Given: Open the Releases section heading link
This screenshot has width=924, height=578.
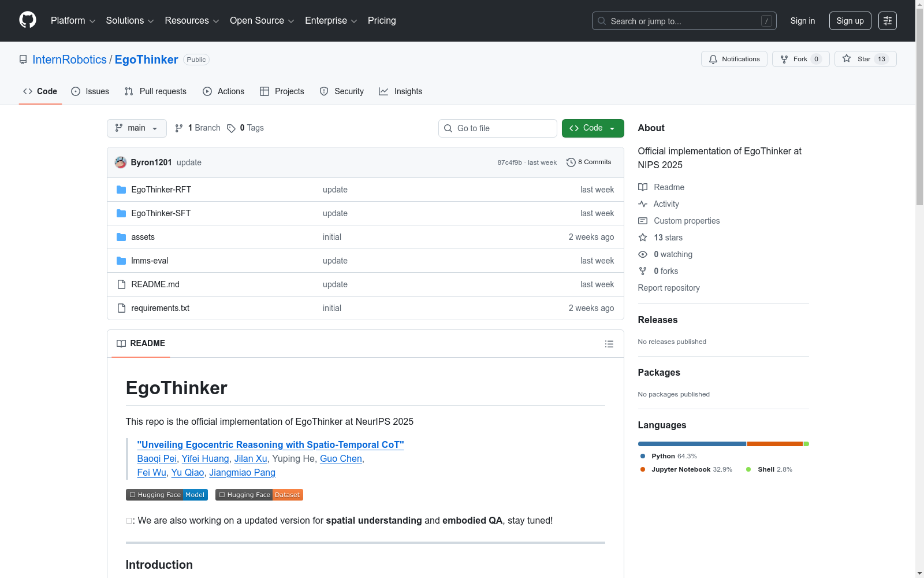Looking at the screenshot, I should pos(658,320).
